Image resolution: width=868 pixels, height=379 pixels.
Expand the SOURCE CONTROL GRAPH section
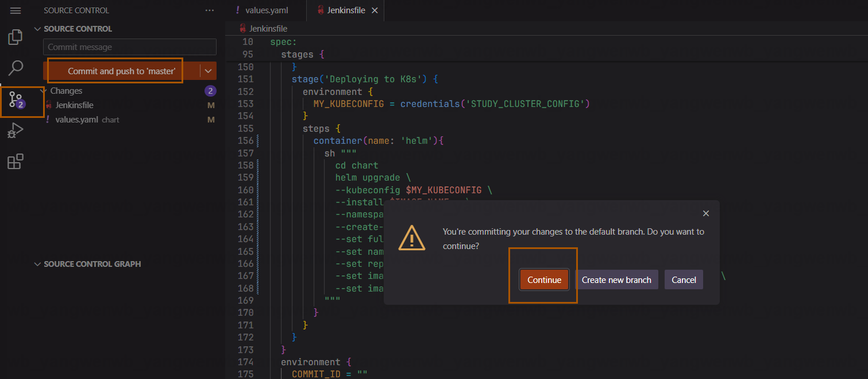92,264
